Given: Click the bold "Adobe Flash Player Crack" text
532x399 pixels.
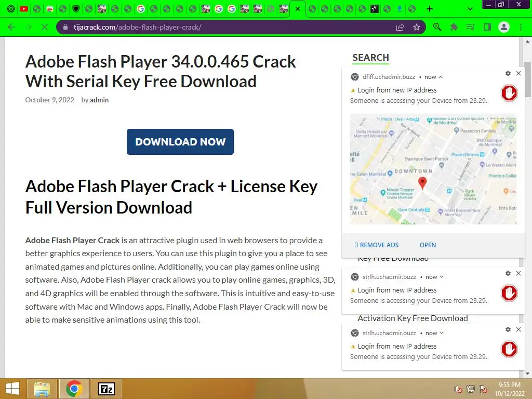Looking at the screenshot, I should 72,241.
